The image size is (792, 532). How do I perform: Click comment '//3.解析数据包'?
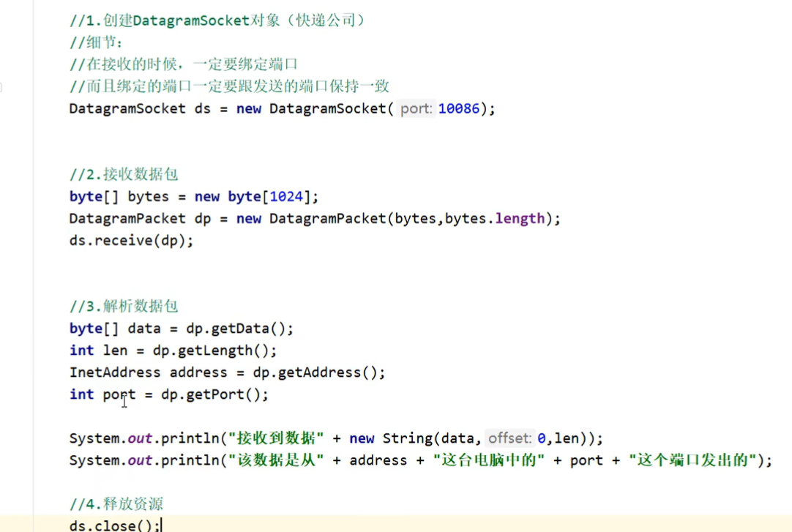(x=124, y=307)
